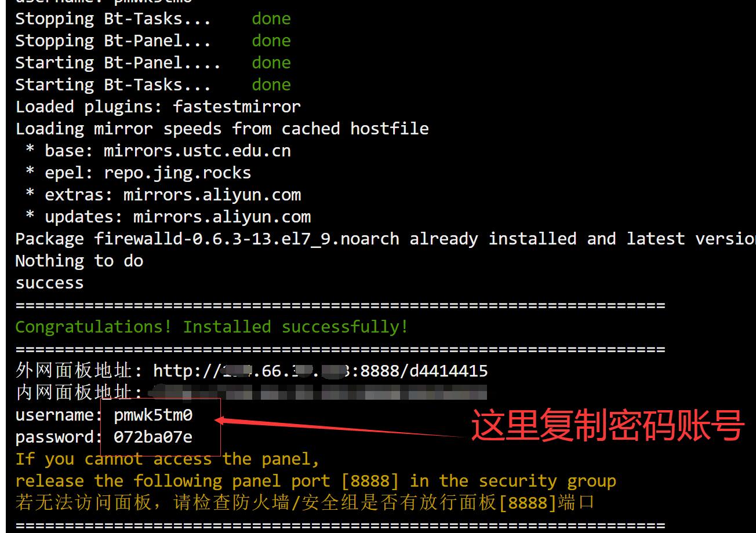Click the red arrow pointing at credentials
Image resolution: width=756 pixels, height=533 pixels.
pos(342,428)
